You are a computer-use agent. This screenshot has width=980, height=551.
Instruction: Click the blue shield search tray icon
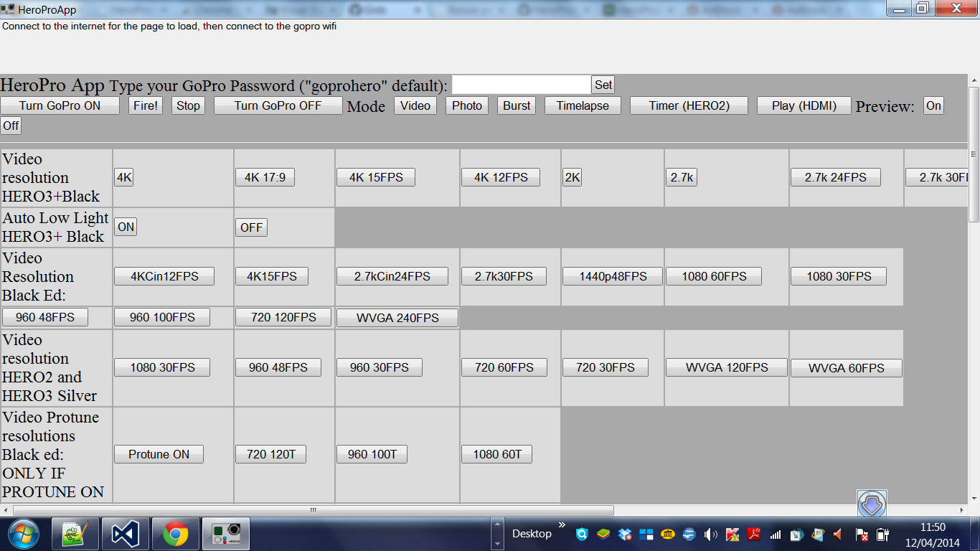(582, 534)
